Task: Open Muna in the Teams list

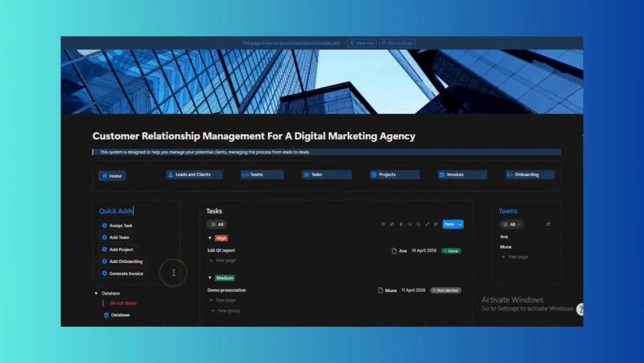Action: coord(506,247)
